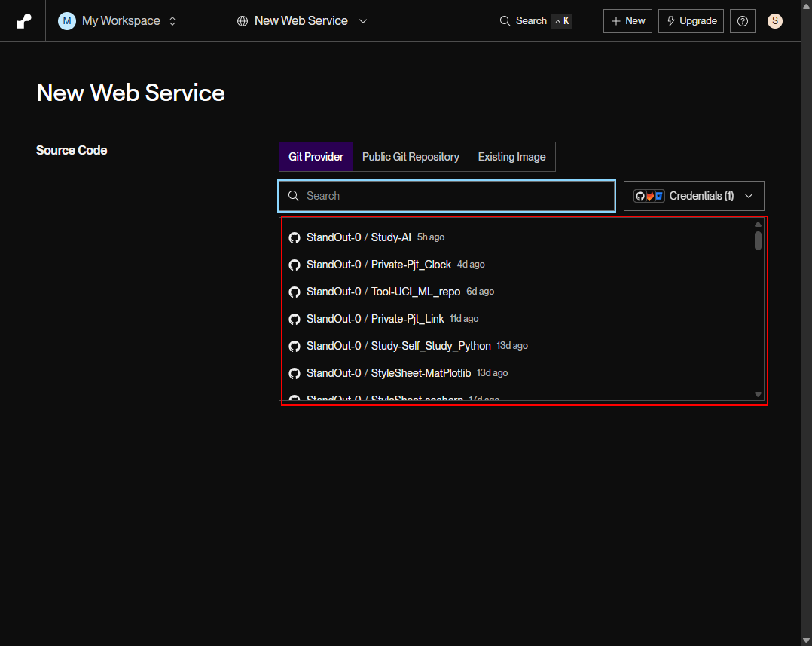Open the help question mark icon
Viewport: 812px width, 646px height.
pos(742,21)
